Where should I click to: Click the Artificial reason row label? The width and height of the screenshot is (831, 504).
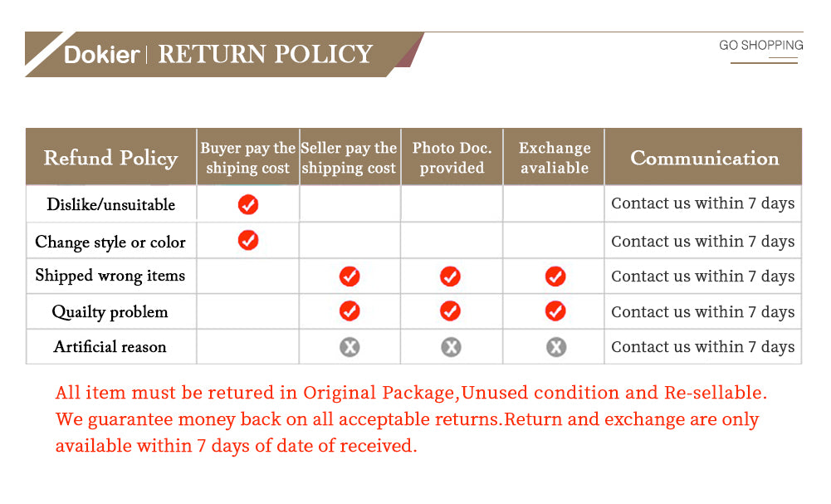(110, 347)
